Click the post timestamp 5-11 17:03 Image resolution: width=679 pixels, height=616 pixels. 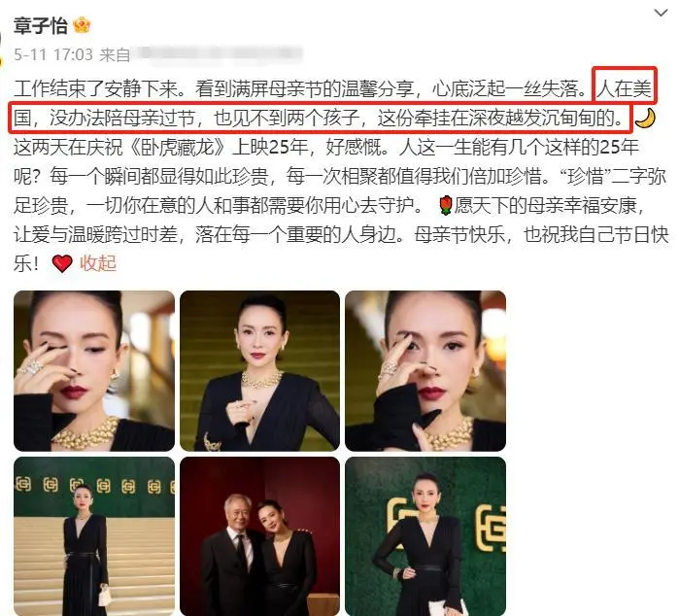click(x=53, y=54)
